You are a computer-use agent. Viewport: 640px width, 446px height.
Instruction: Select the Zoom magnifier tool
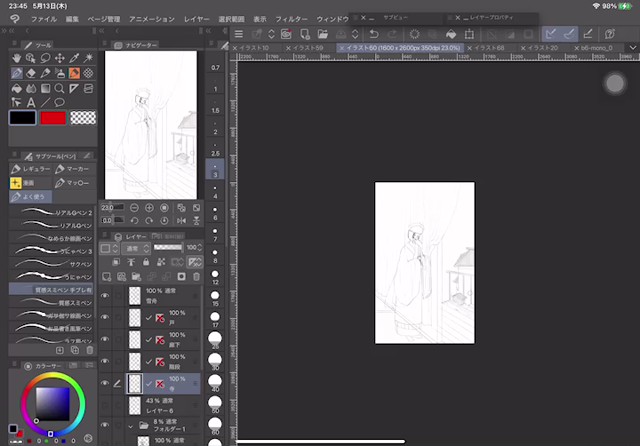click(x=60, y=88)
